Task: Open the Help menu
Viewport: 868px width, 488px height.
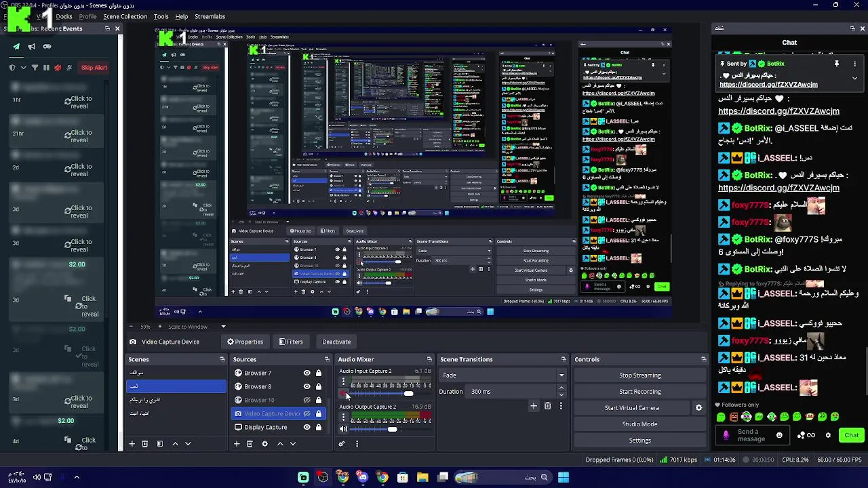Action: (x=182, y=16)
